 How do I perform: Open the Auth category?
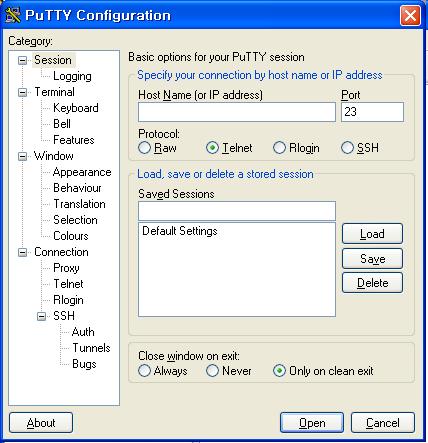83,332
